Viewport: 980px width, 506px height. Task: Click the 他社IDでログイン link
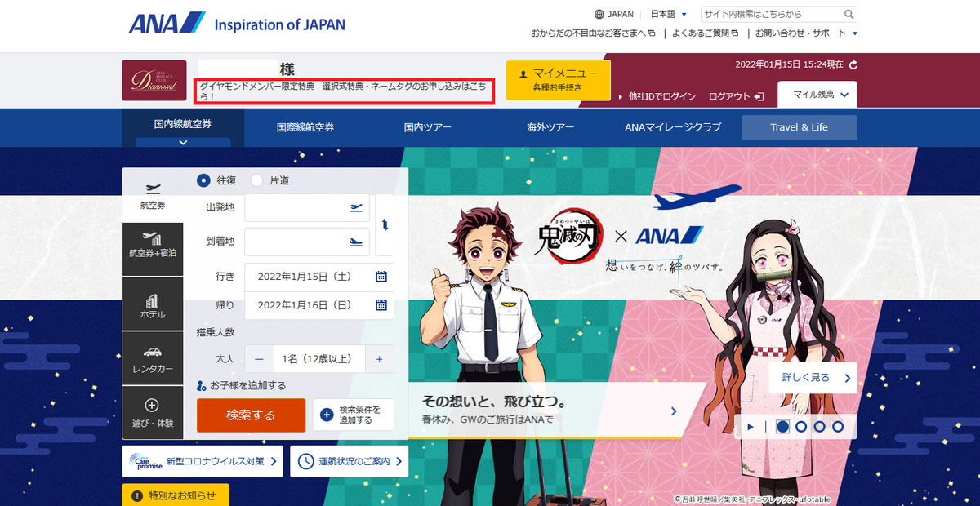[x=662, y=96]
